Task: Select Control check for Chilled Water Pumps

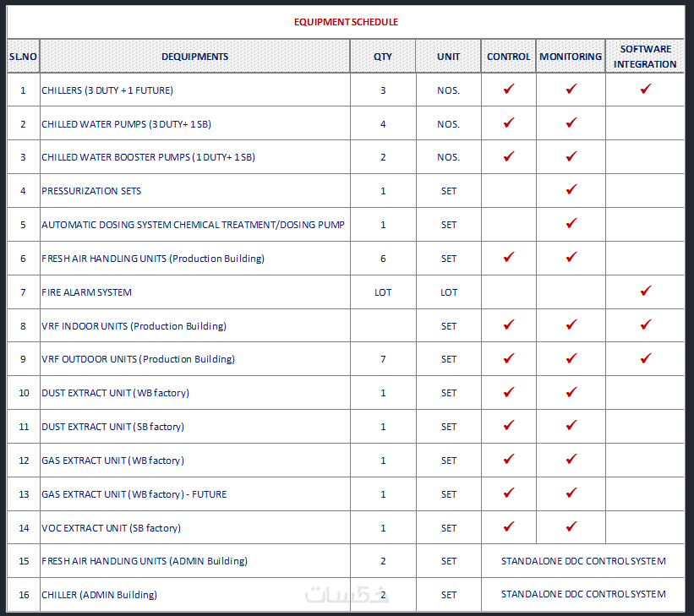Action: click(x=508, y=123)
